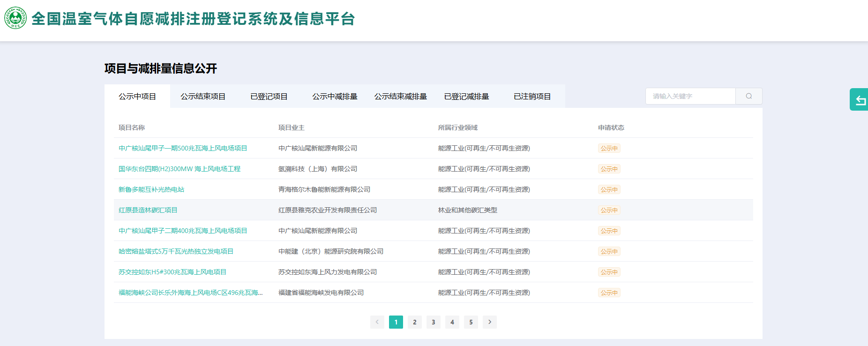Open 红原县造林碳汇项目 link

point(148,210)
